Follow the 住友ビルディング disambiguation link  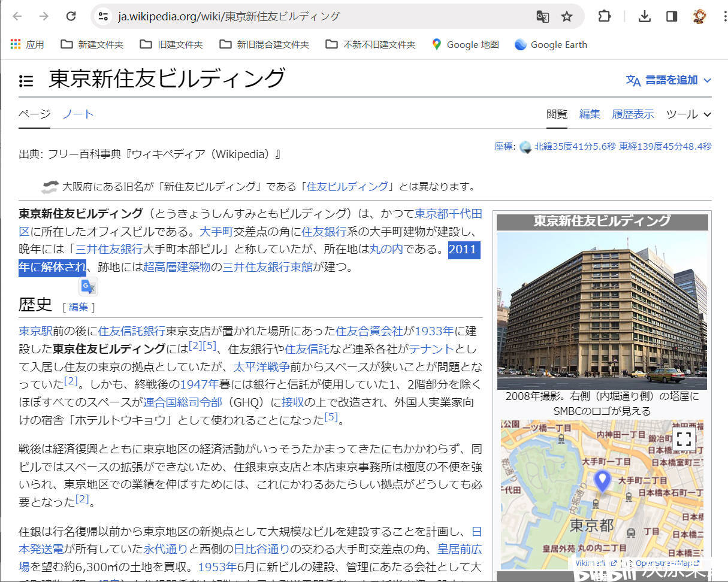[x=347, y=186]
